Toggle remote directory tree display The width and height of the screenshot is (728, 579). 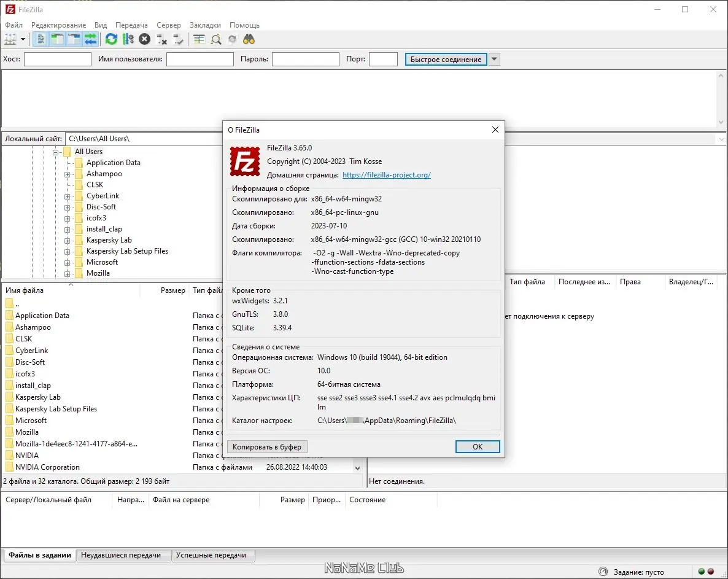(74, 39)
